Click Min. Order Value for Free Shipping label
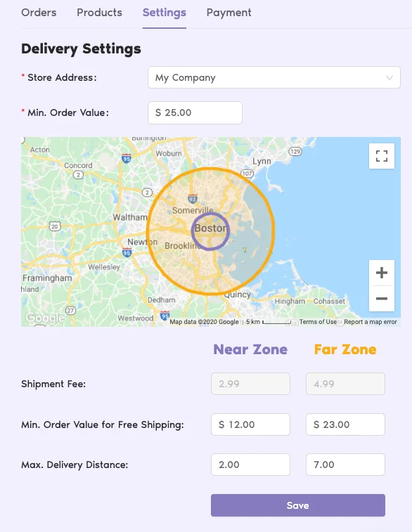This screenshot has height=532, width=412. coord(103,424)
